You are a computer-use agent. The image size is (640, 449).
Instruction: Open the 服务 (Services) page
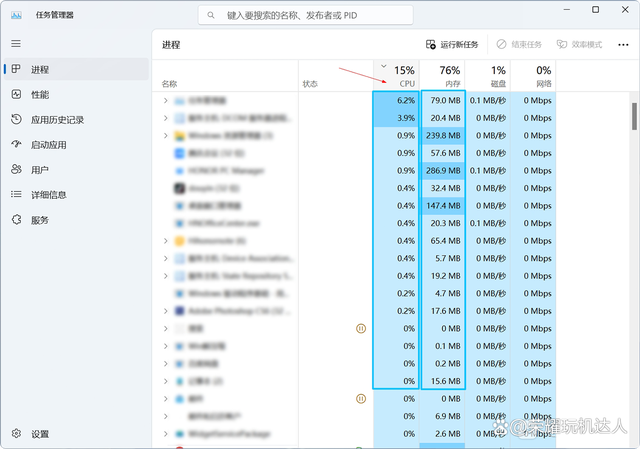[x=40, y=220]
